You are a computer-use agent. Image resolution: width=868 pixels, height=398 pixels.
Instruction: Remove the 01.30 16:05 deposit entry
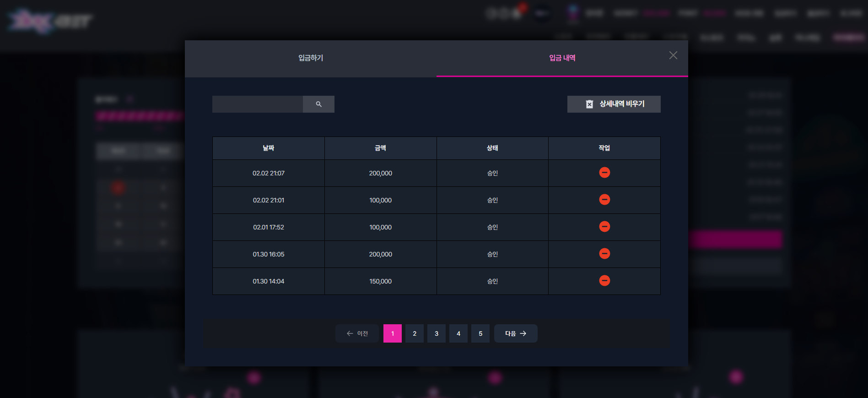604,254
